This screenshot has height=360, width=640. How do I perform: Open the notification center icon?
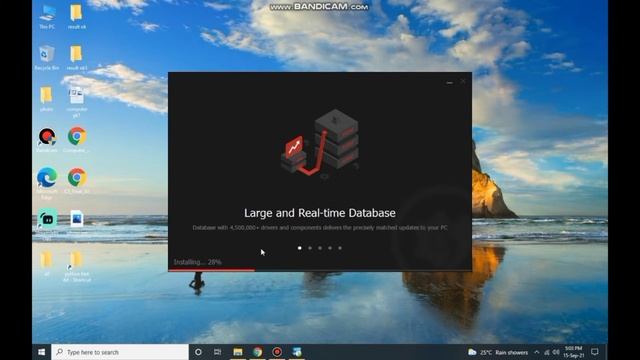595,352
